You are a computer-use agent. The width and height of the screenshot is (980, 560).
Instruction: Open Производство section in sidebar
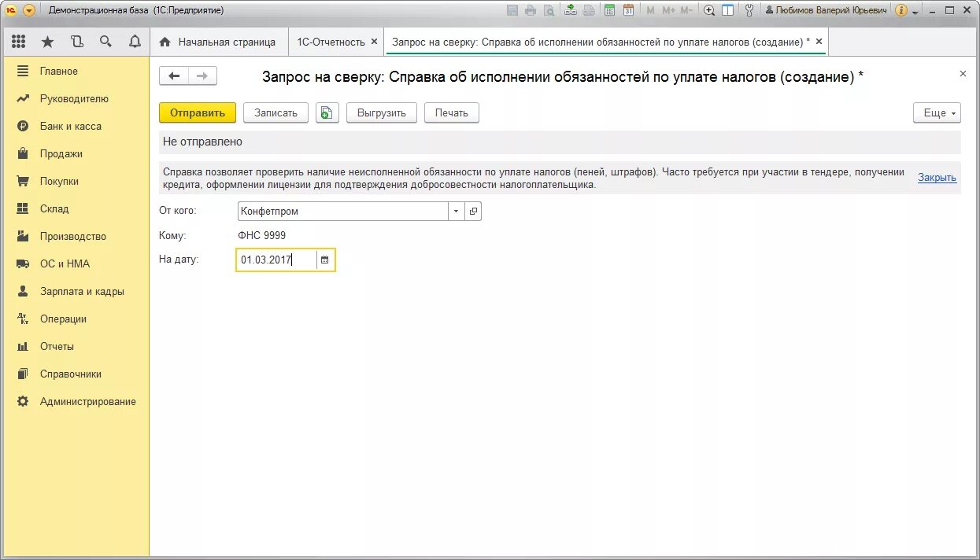tap(76, 236)
